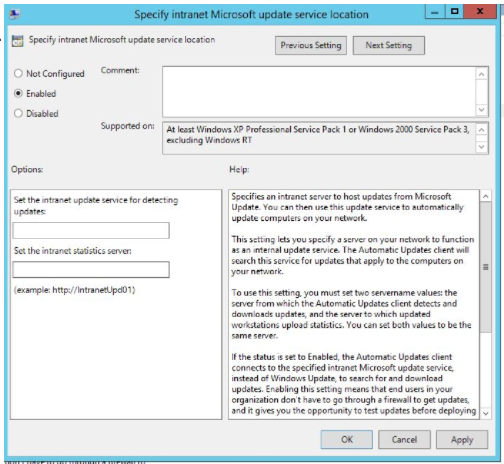This screenshot has width=504, height=464.
Task: Click Comment box scroll up arrow
Action: 481,74
